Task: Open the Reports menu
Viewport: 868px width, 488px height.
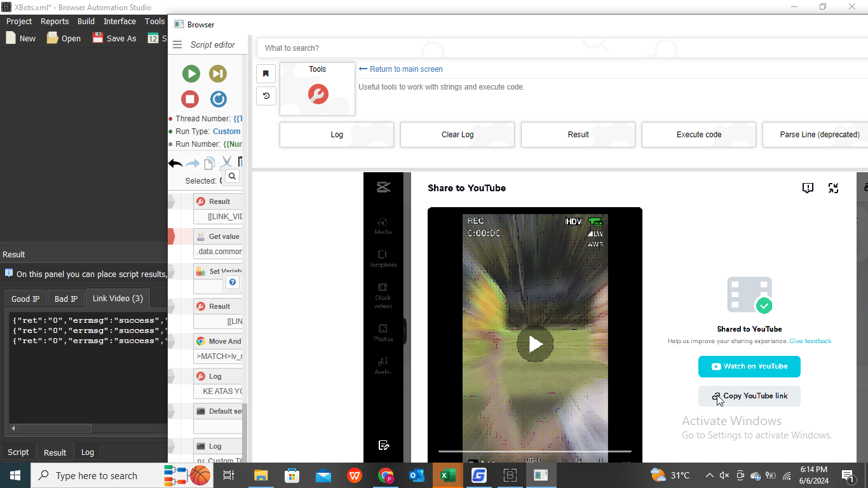Action: (x=55, y=21)
